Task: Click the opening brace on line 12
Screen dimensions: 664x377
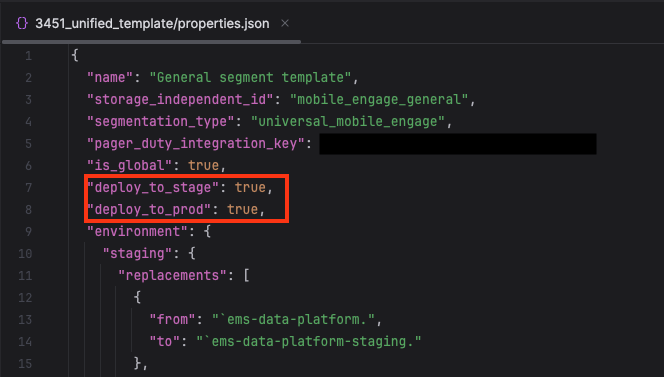Action: tap(137, 297)
